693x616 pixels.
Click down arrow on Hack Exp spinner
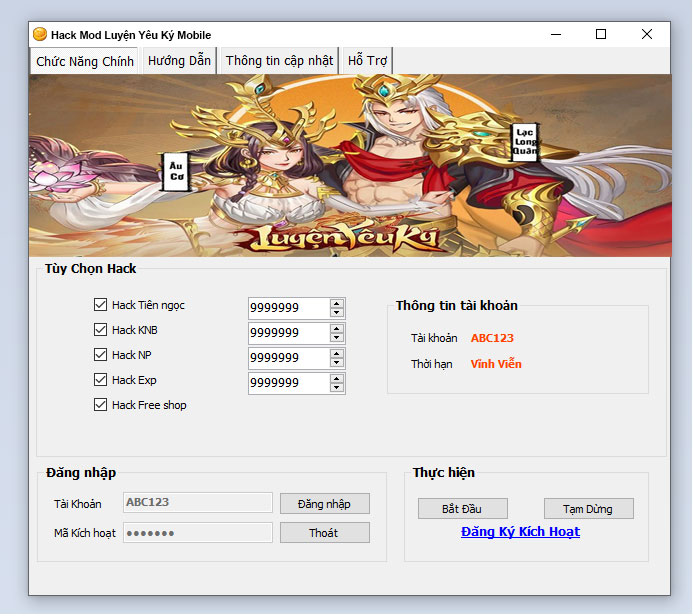point(337,388)
